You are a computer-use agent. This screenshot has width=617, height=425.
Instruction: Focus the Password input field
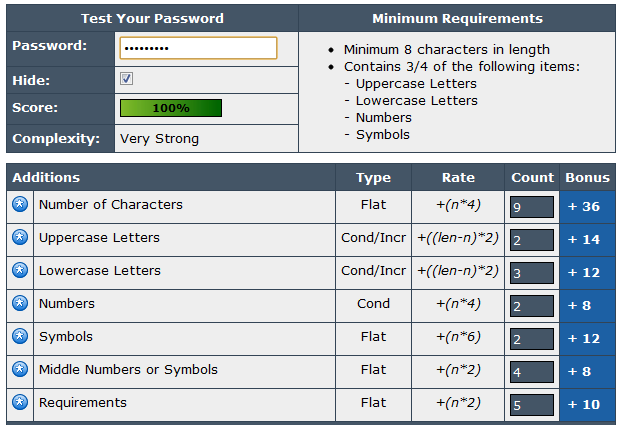pyautogui.click(x=198, y=48)
